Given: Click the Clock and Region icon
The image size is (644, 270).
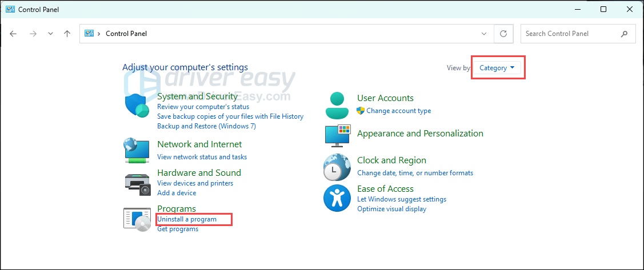Looking at the screenshot, I should [x=337, y=167].
